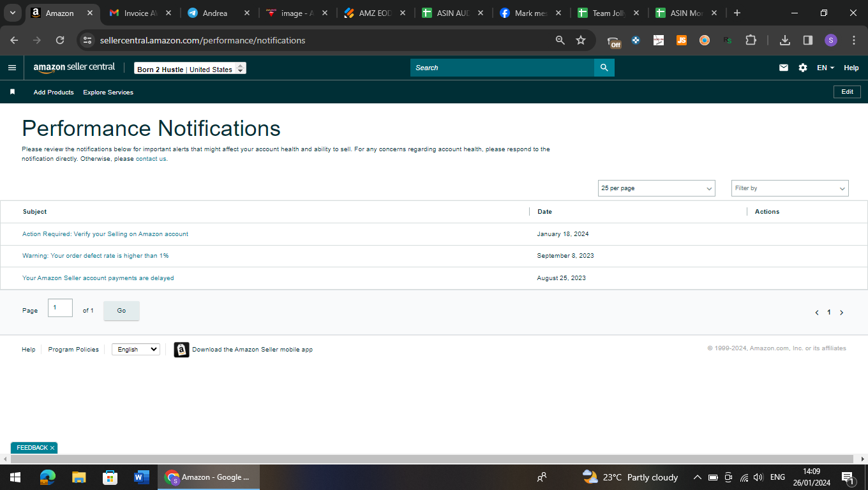Image resolution: width=868 pixels, height=490 pixels.
Task: Open the Born 2 Hustle account switcher
Action: 190,68
